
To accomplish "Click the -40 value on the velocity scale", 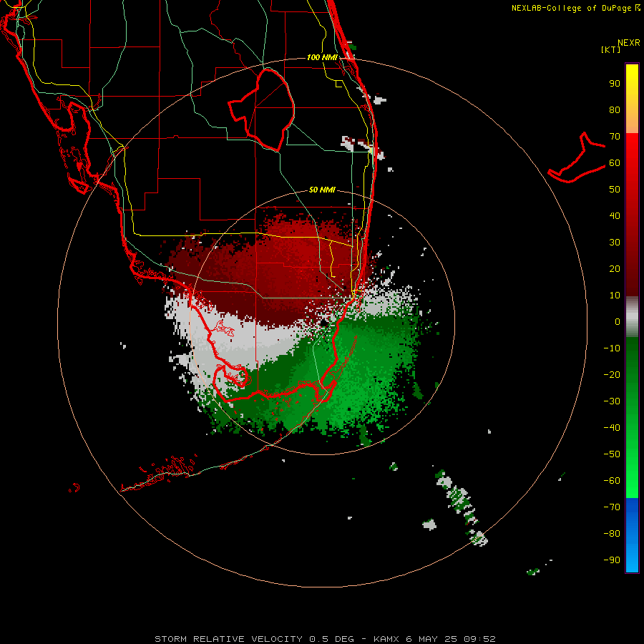I will pos(612,428).
